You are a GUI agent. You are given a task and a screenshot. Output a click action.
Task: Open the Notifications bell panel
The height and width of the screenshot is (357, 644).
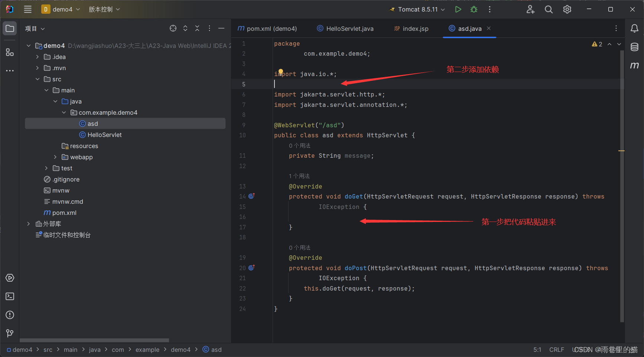tap(635, 28)
